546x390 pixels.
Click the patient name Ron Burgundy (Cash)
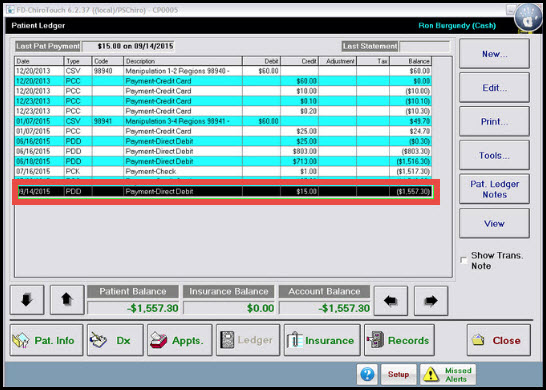click(457, 25)
